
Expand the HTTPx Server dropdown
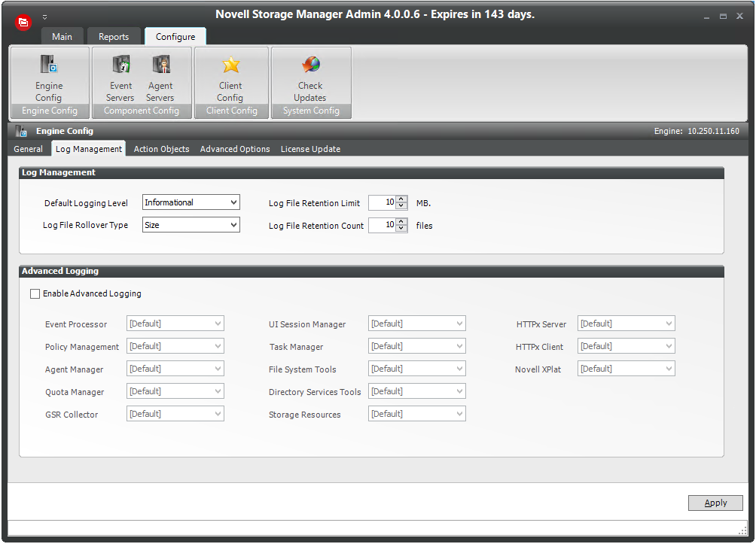tap(626, 324)
